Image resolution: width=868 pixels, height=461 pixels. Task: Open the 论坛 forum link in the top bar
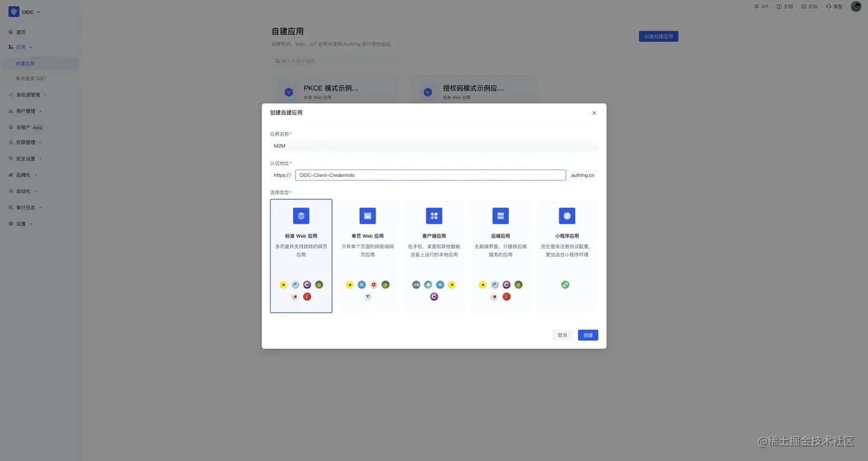[810, 7]
